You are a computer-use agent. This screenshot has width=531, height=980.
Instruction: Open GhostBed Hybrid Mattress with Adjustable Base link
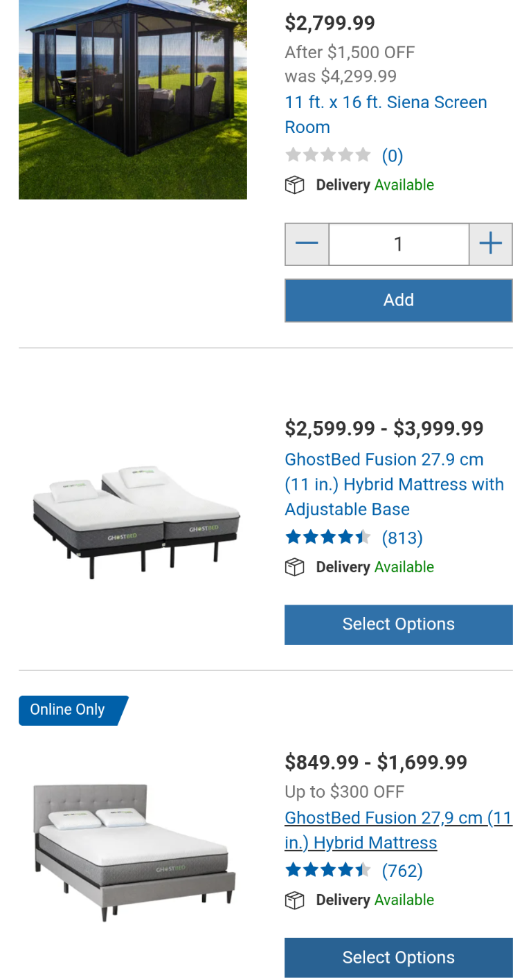(394, 484)
